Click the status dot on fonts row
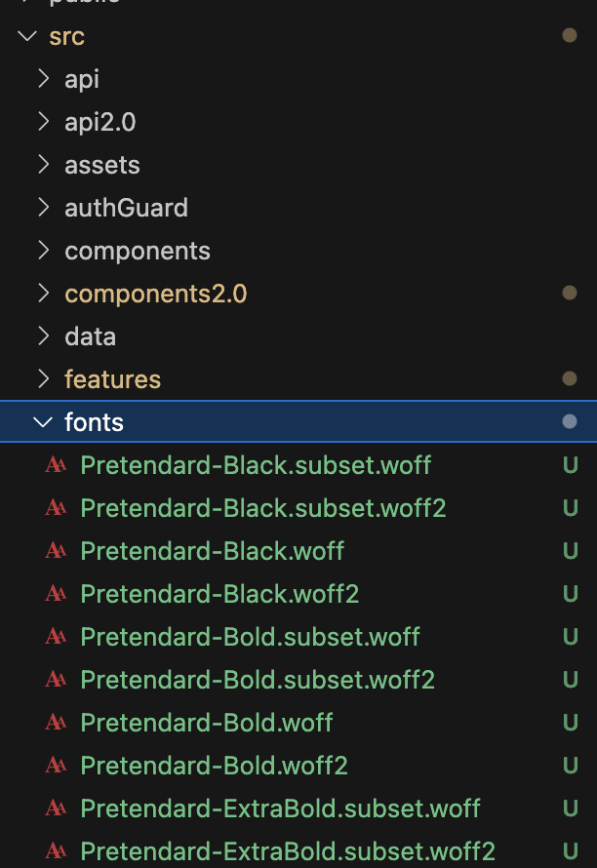The width and height of the screenshot is (597, 868). tap(570, 422)
